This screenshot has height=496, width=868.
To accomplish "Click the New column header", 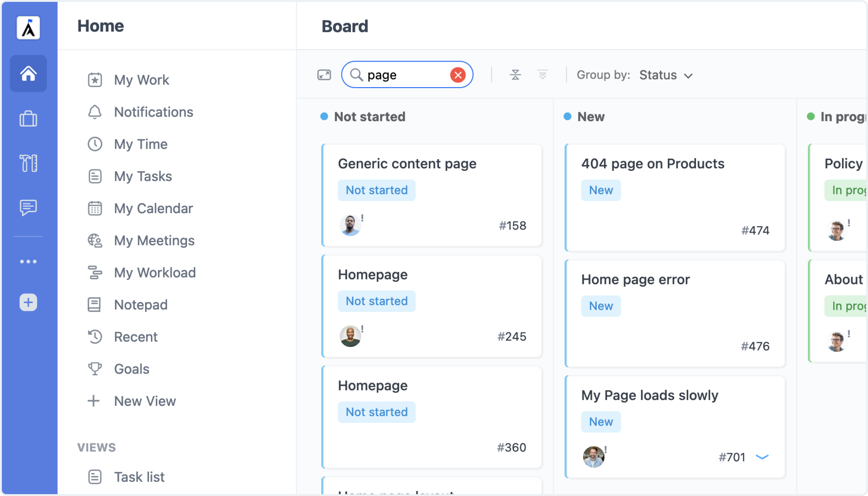I will coord(591,117).
